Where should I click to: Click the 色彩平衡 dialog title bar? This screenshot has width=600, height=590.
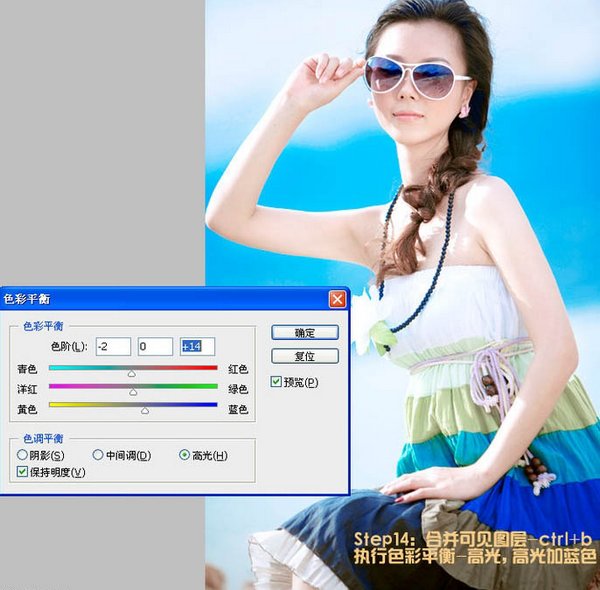click(x=174, y=299)
